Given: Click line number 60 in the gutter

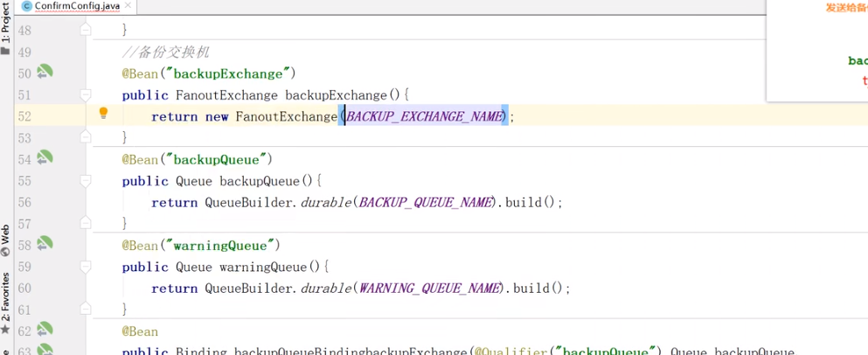Looking at the screenshot, I should [x=24, y=289].
